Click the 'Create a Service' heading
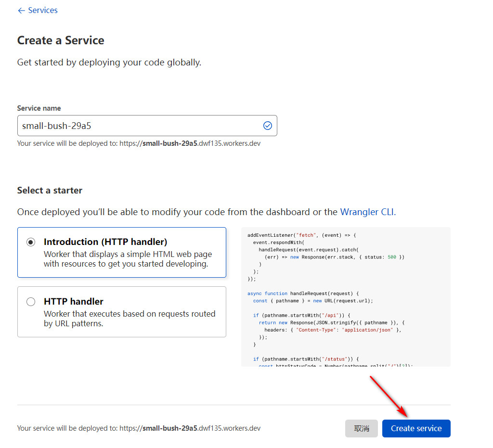 coord(61,40)
